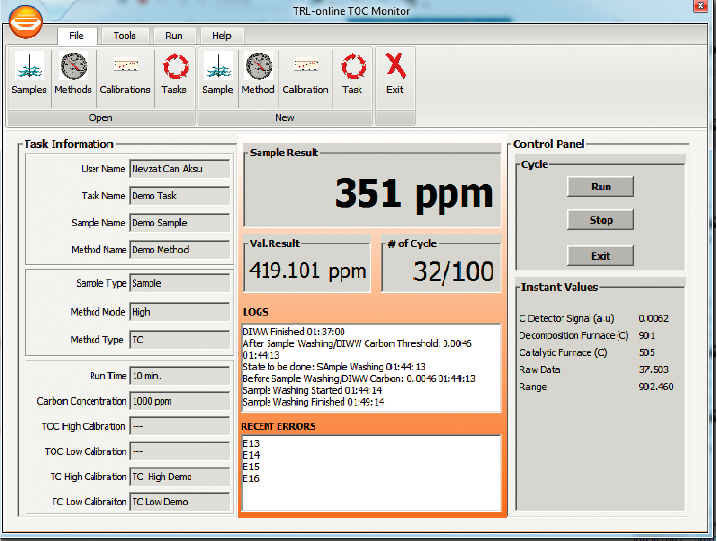Select the Run ribbon tab
The width and height of the screenshot is (717, 541).
point(174,36)
